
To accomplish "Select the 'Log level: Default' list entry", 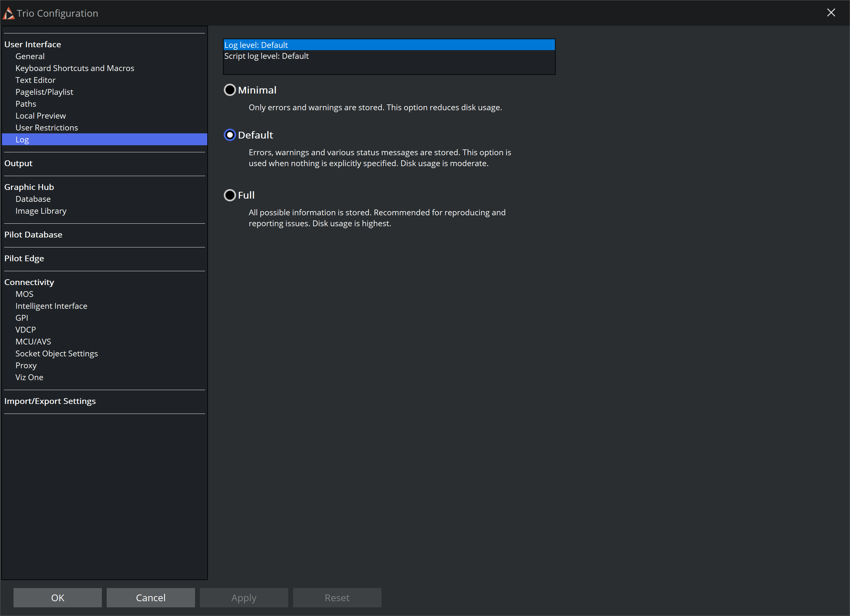I will pyautogui.click(x=389, y=45).
